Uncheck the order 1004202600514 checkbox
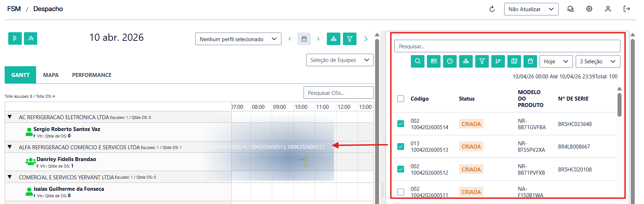 tap(401, 124)
